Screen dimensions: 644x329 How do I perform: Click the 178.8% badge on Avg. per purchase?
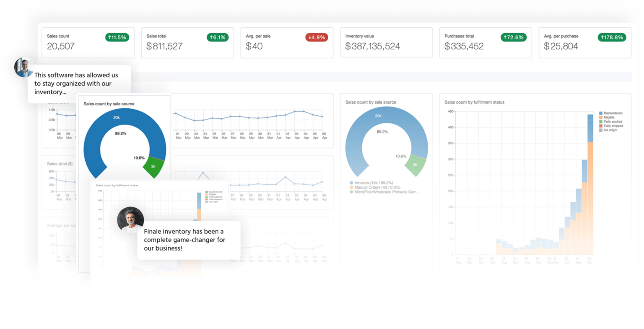click(612, 37)
